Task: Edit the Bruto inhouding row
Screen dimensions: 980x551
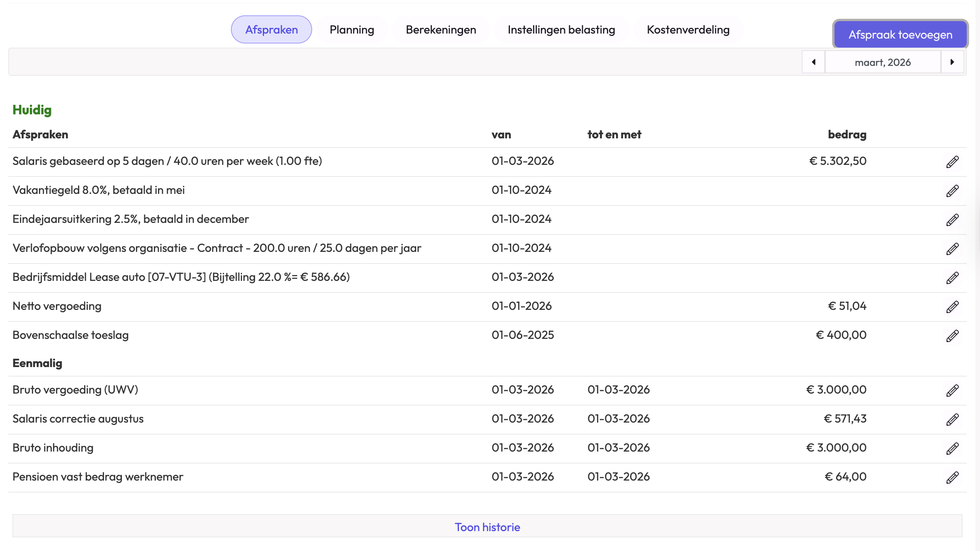Action: coord(952,448)
